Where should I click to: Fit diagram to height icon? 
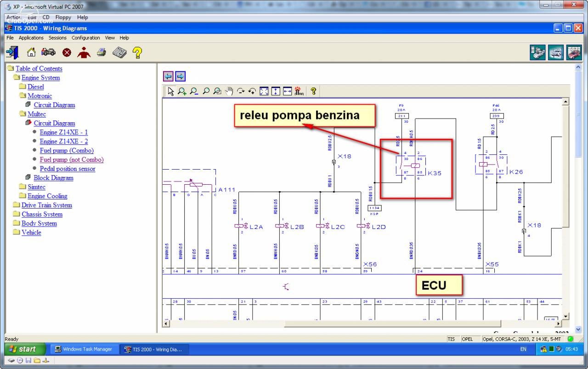(x=276, y=91)
